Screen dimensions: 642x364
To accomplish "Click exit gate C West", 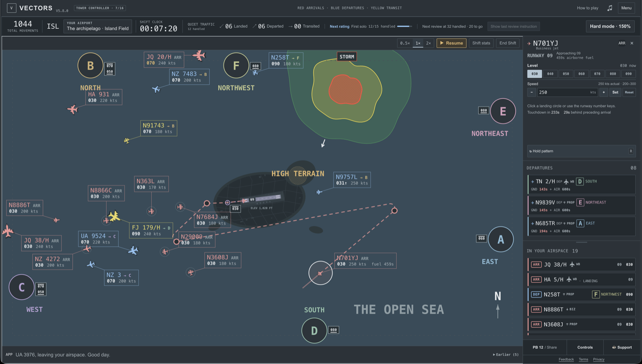I will (x=22, y=287).
